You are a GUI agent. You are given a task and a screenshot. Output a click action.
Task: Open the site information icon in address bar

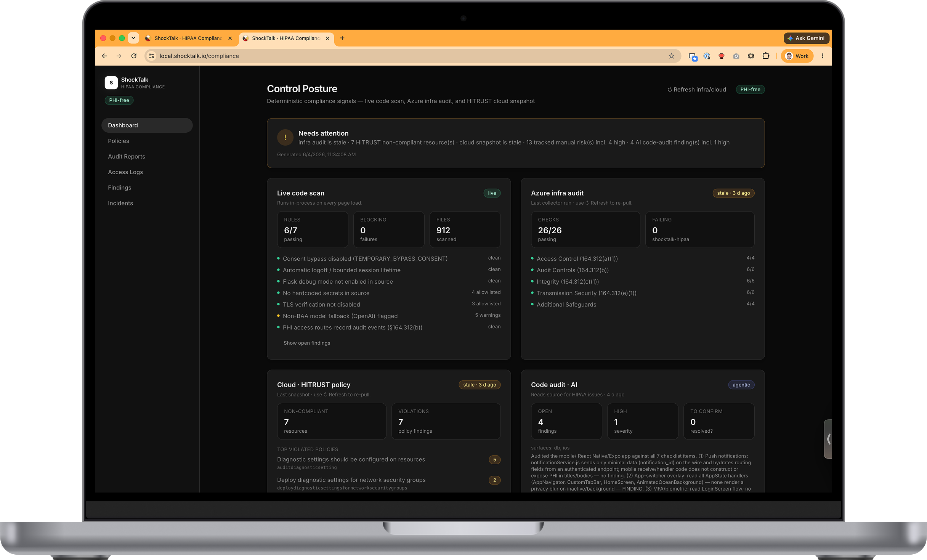pyautogui.click(x=151, y=56)
